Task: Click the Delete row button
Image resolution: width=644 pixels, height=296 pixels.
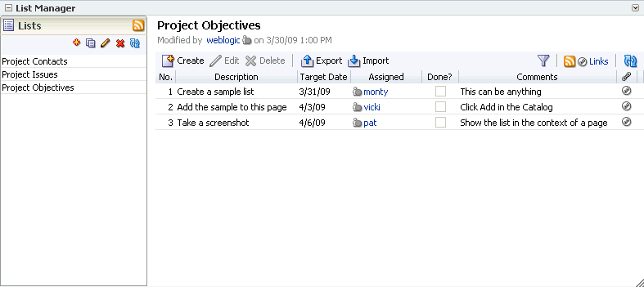Action: point(265,61)
